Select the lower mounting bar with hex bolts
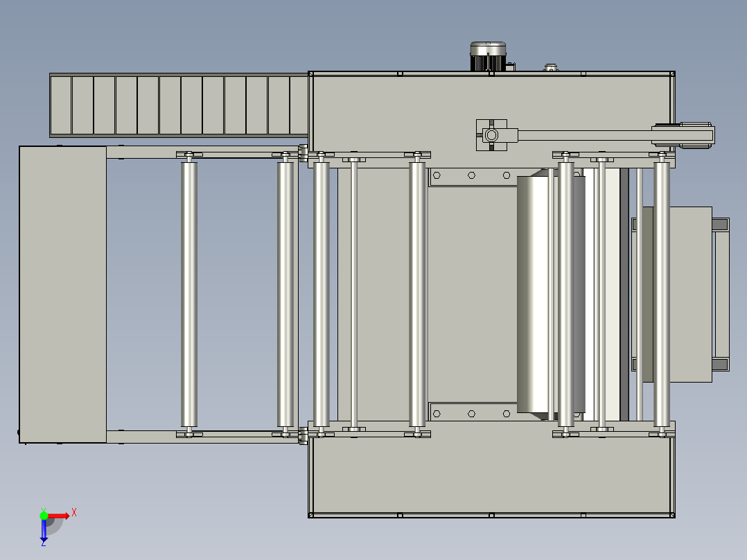 pyautogui.click(x=473, y=413)
